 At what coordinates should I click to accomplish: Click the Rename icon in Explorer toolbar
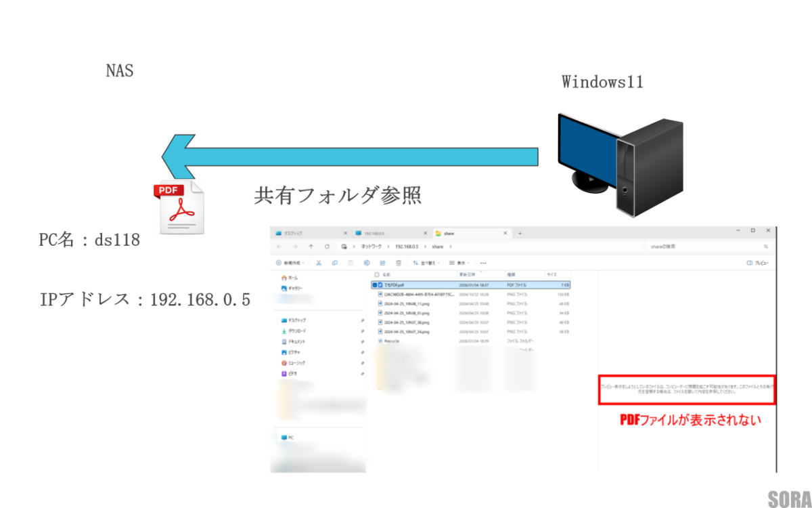point(366,263)
